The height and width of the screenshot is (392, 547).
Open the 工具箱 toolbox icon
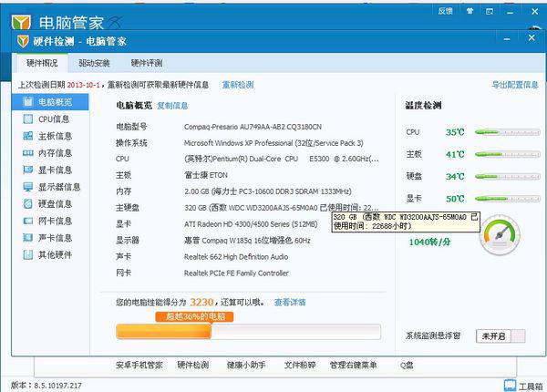click(510, 385)
